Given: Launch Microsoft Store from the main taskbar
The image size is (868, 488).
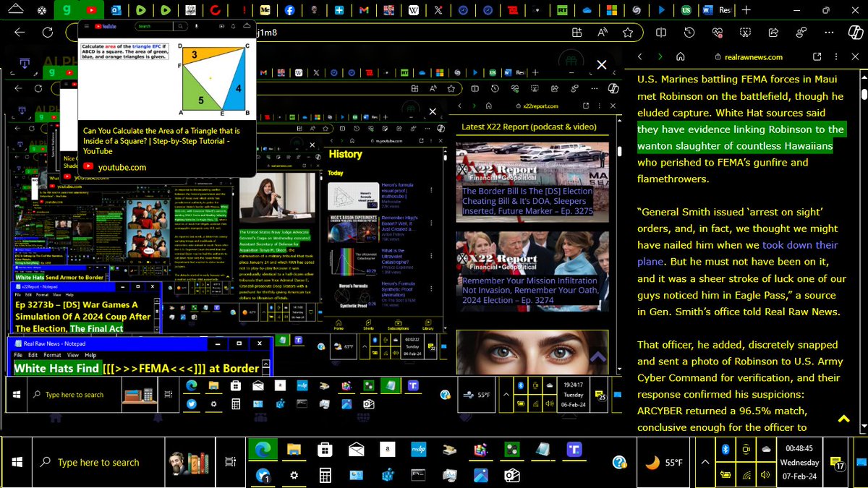Looking at the screenshot, I should coord(325,450).
